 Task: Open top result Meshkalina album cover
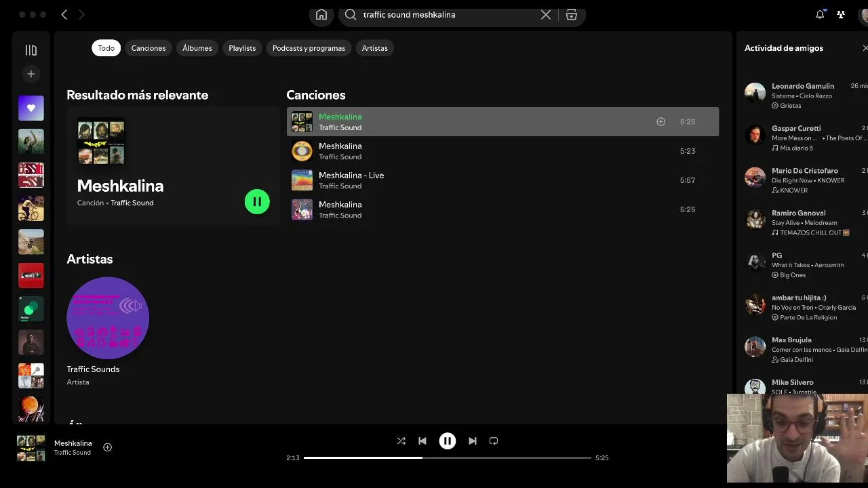(x=101, y=142)
